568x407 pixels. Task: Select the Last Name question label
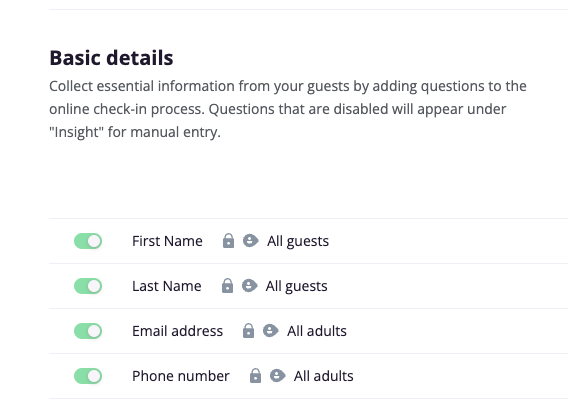tap(167, 286)
